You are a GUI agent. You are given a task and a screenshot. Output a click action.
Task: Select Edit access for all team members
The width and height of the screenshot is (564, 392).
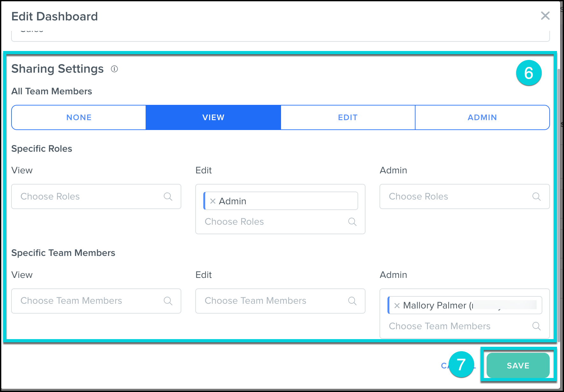tap(348, 118)
